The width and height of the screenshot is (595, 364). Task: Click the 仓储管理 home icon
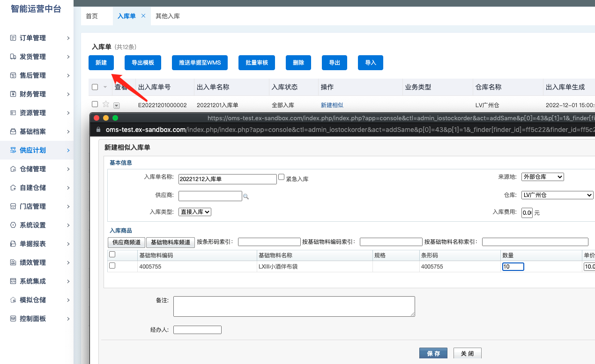[13, 169]
